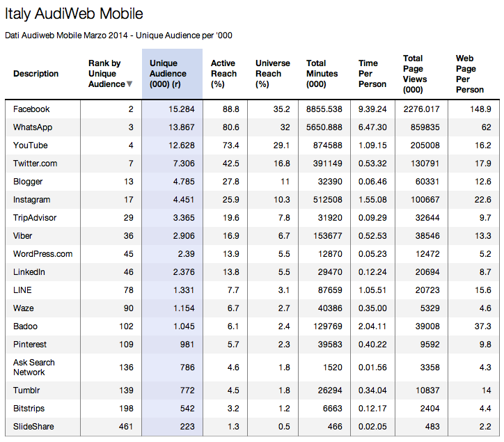
Task: Click Blogger's active reach 27.8
Action: coord(231,182)
